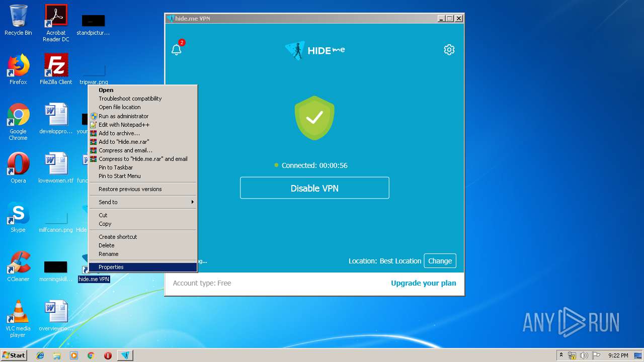Open Opera from the taskbar

(108, 355)
